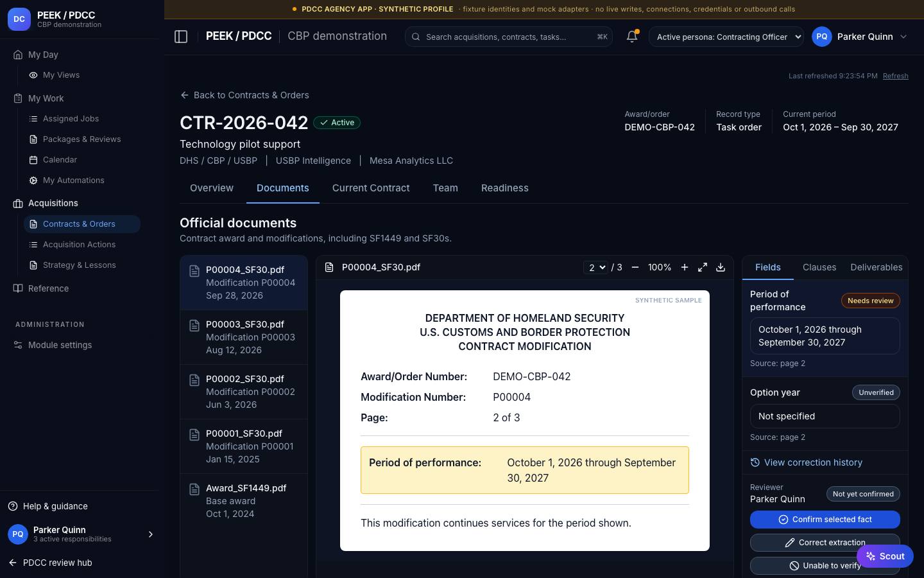Select the Deliverables panel tab
This screenshot has width=924, height=578.
877,267
